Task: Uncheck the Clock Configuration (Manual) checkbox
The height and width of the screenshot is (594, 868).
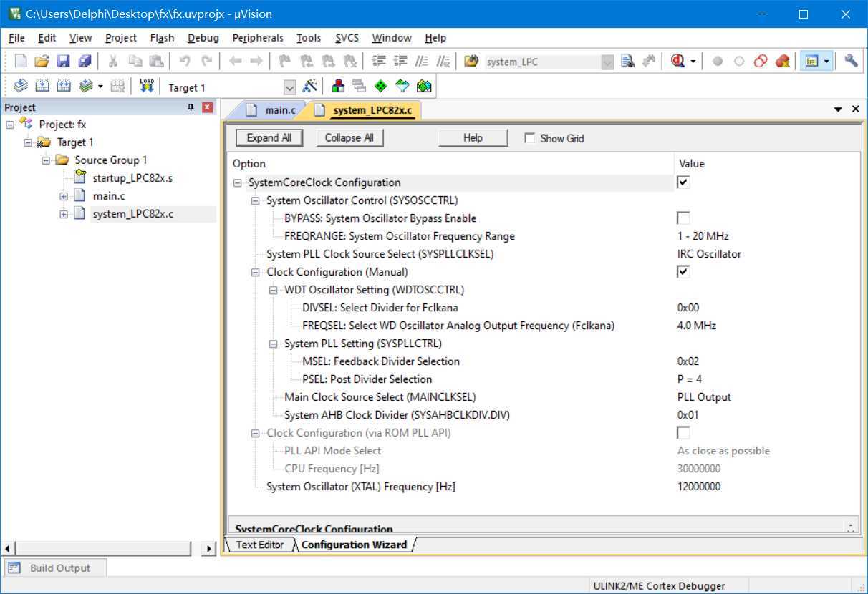Action: [683, 272]
